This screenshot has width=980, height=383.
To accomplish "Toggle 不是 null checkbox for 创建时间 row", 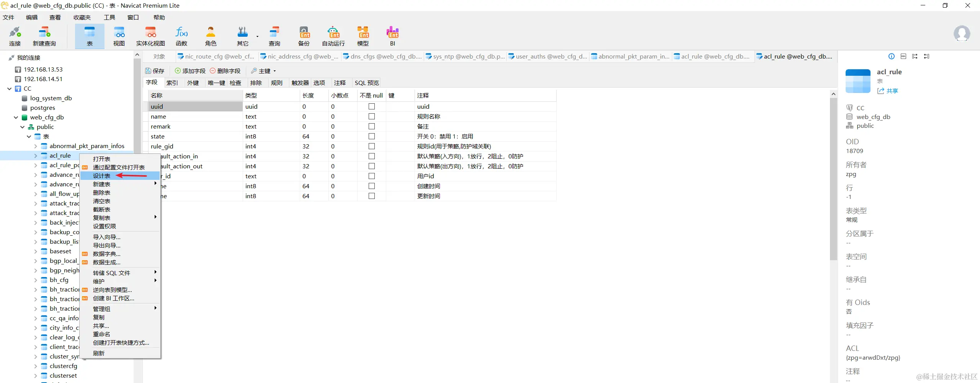I will click(372, 186).
